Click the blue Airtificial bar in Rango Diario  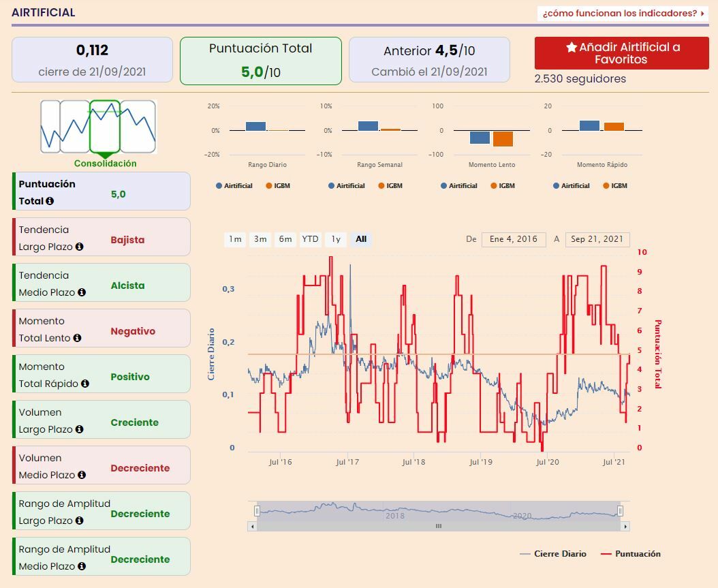coord(255,127)
